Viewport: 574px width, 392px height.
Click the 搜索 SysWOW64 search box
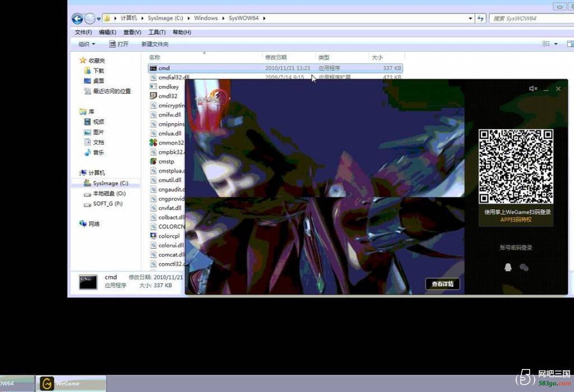(531, 18)
